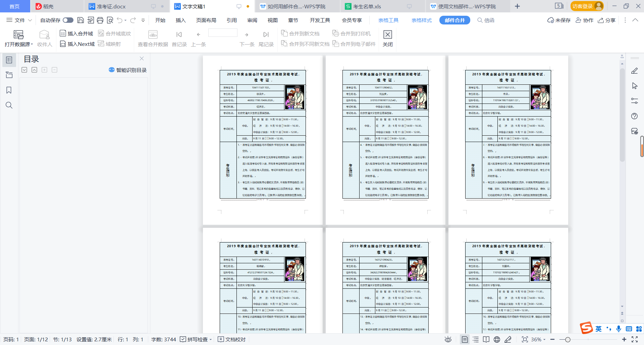The width and height of the screenshot is (644, 345).
Task: Collapse the ribbon with the up chevron
Action: 635,20
